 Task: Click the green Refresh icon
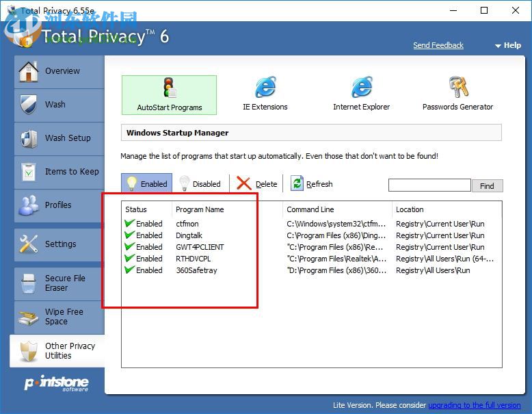click(x=297, y=183)
